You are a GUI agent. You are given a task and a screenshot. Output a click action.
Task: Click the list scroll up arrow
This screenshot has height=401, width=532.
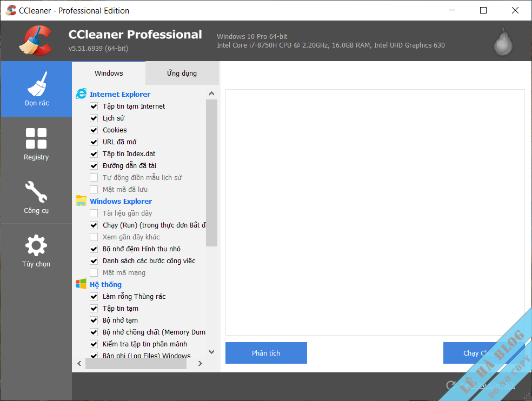pos(212,93)
